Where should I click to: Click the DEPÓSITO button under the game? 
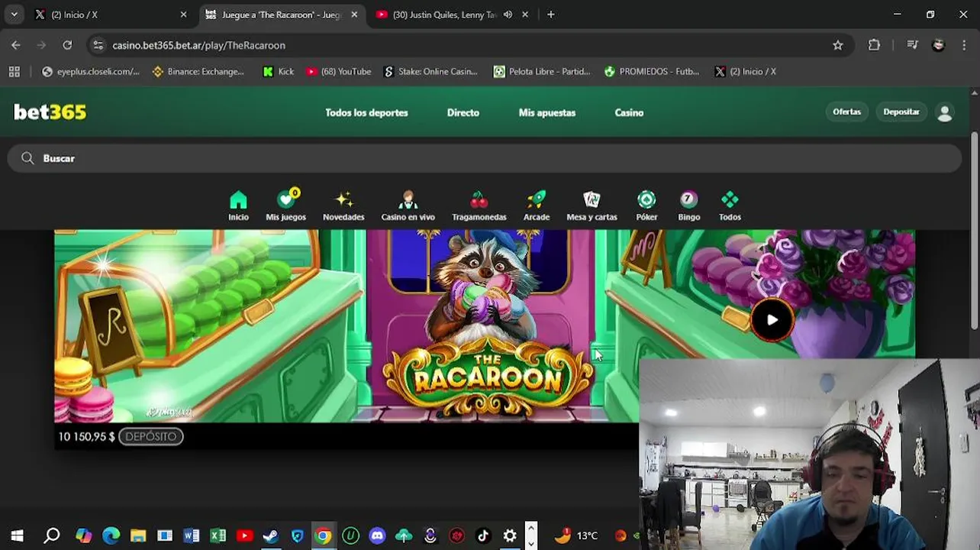151,436
